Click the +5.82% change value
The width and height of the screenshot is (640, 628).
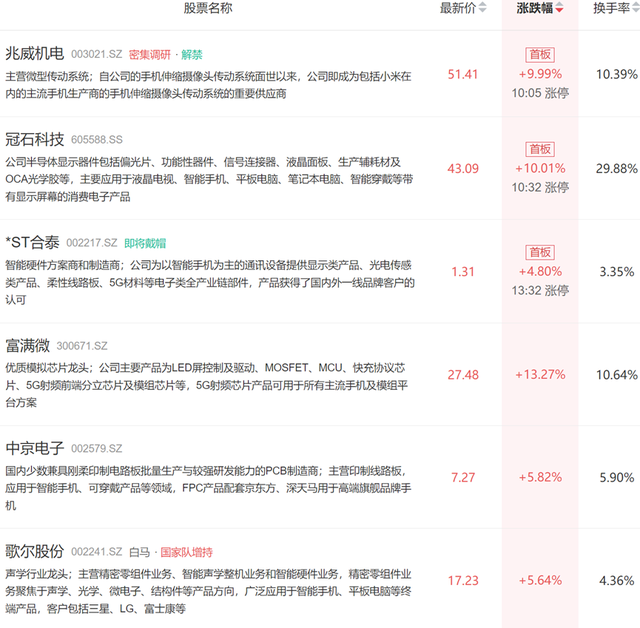540,477
